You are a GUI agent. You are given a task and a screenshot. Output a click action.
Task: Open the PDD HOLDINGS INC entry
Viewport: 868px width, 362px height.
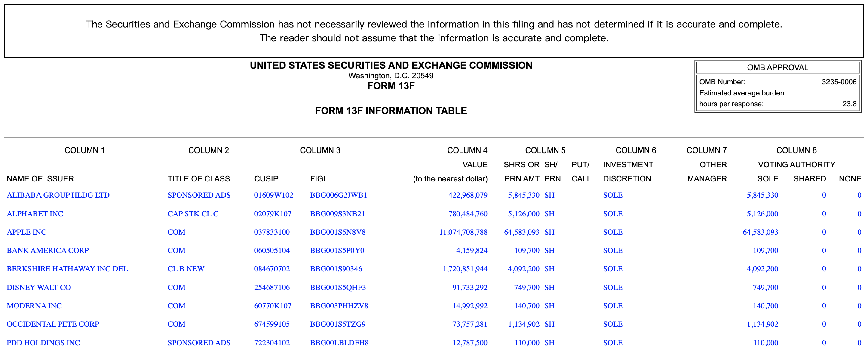coord(43,343)
